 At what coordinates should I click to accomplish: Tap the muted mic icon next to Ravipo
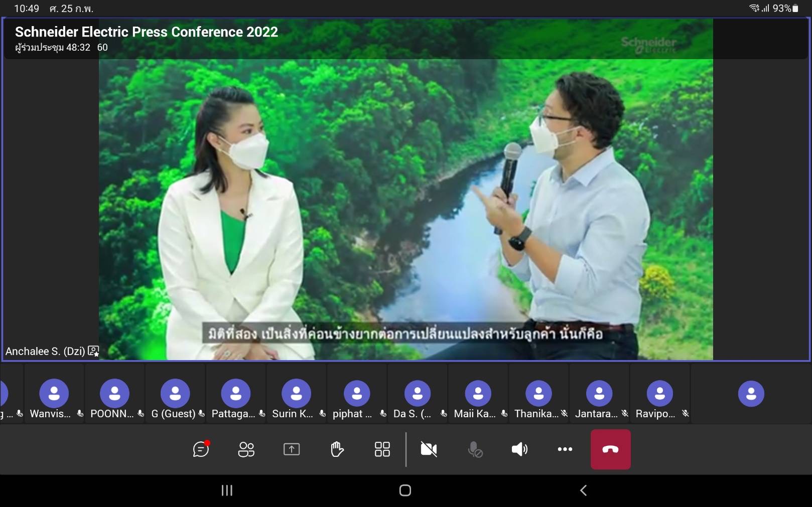686,414
